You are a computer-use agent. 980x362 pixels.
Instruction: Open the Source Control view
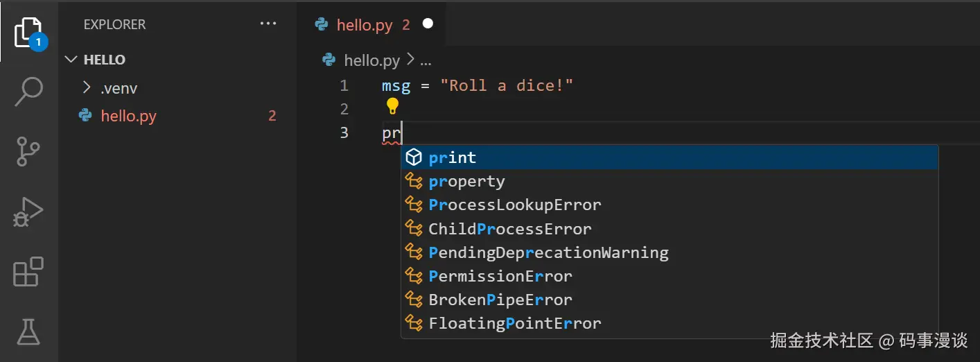click(28, 150)
